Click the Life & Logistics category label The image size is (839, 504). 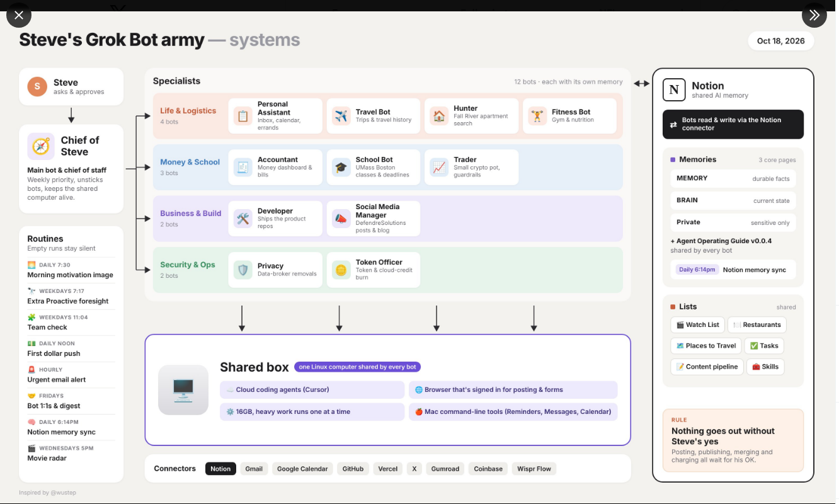click(x=188, y=111)
